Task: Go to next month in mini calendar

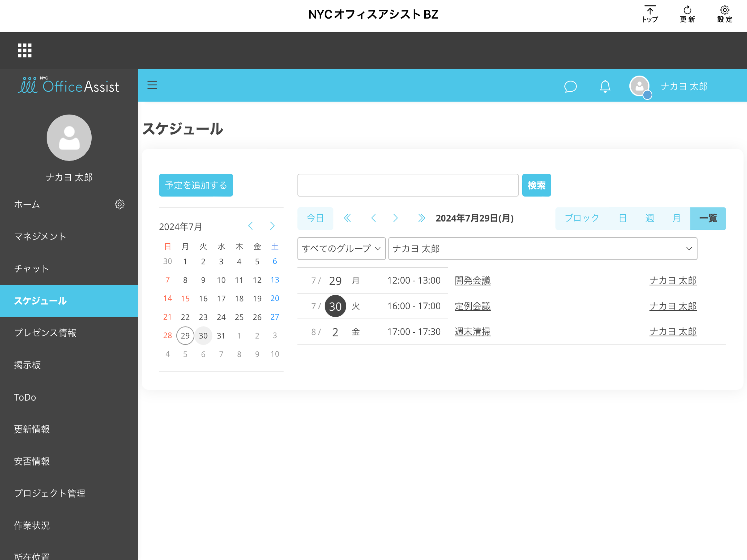Action: (272, 226)
